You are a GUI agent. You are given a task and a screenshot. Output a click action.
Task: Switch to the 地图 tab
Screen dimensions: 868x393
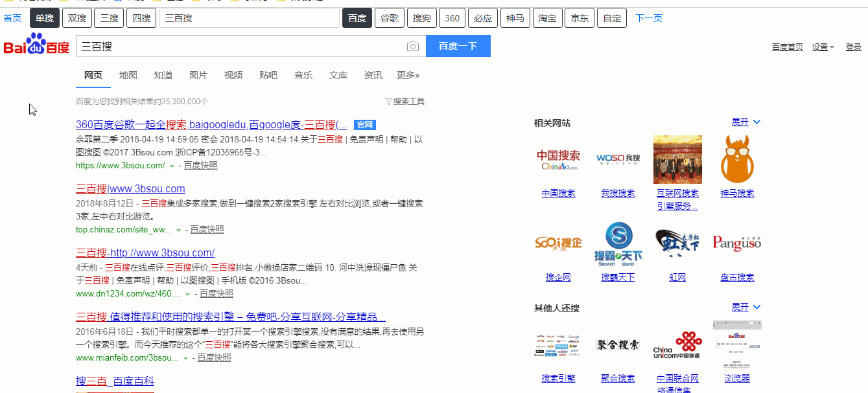tap(128, 75)
